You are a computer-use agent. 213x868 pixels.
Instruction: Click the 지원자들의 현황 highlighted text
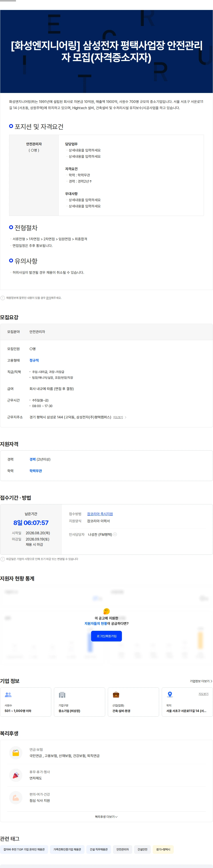(x=96, y=624)
